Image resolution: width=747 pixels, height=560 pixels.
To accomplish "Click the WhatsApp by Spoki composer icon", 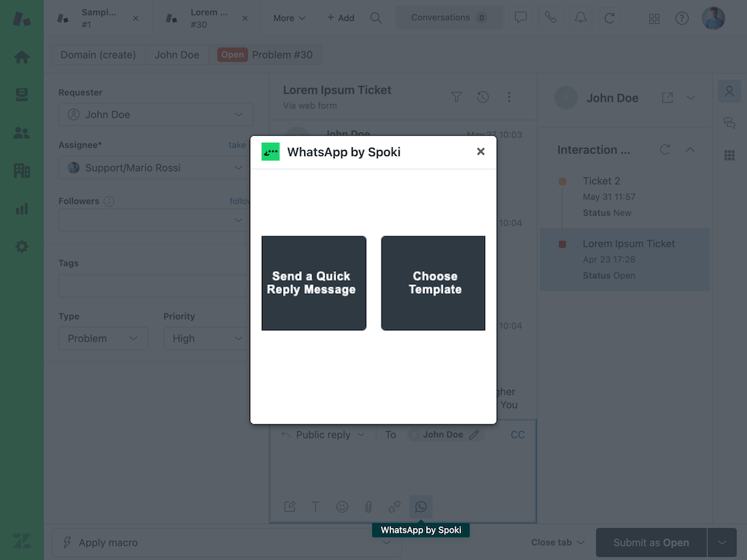I will pos(421,507).
